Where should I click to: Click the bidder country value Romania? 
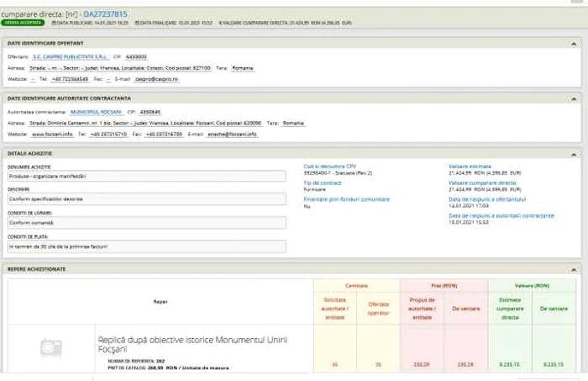click(x=242, y=68)
